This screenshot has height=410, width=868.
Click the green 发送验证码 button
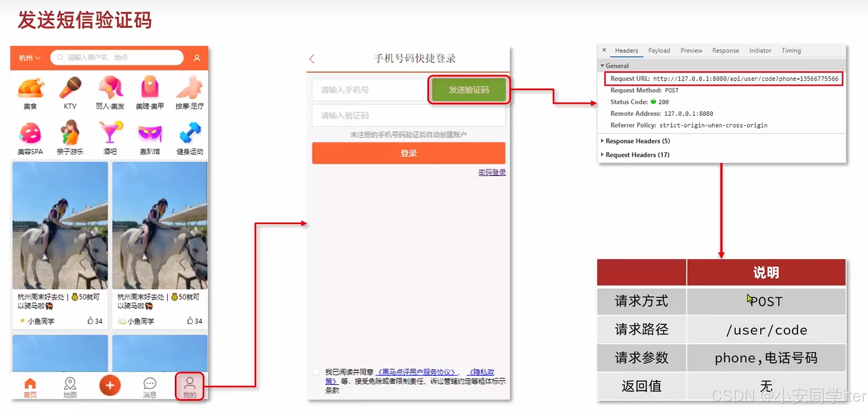[x=469, y=90]
